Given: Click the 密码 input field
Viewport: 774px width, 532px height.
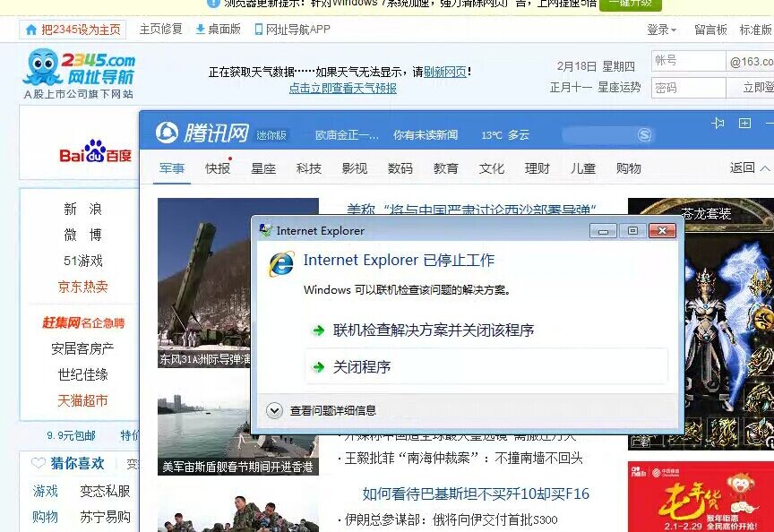Looking at the screenshot, I should coord(688,88).
